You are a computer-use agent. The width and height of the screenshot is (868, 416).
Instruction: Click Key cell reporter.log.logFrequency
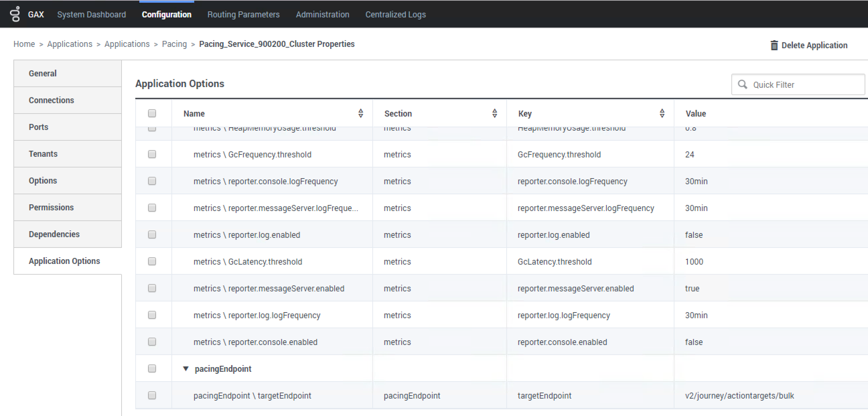(x=564, y=315)
